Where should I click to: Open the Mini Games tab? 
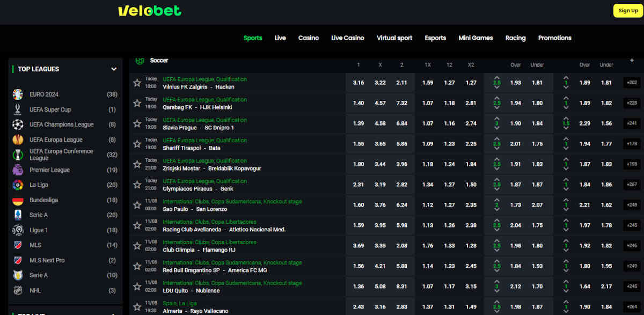(x=475, y=38)
